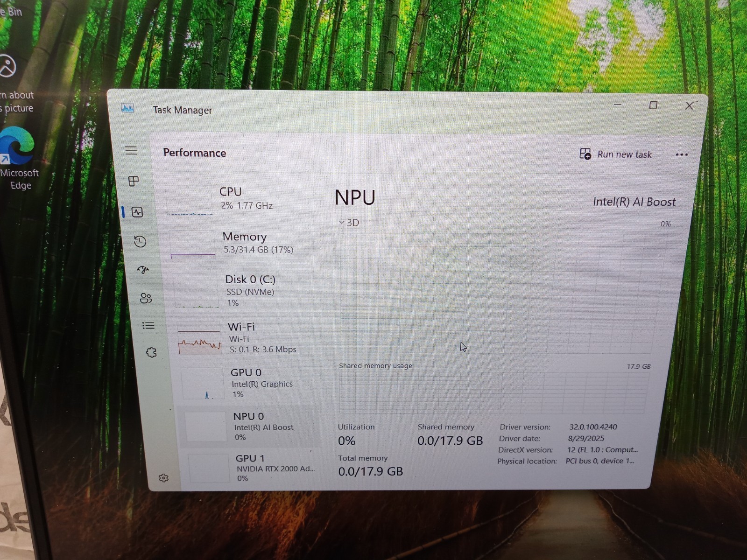Click the Intel(R) AI Boost heading text
The height and width of the screenshot is (560, 747).
point(634,202)
